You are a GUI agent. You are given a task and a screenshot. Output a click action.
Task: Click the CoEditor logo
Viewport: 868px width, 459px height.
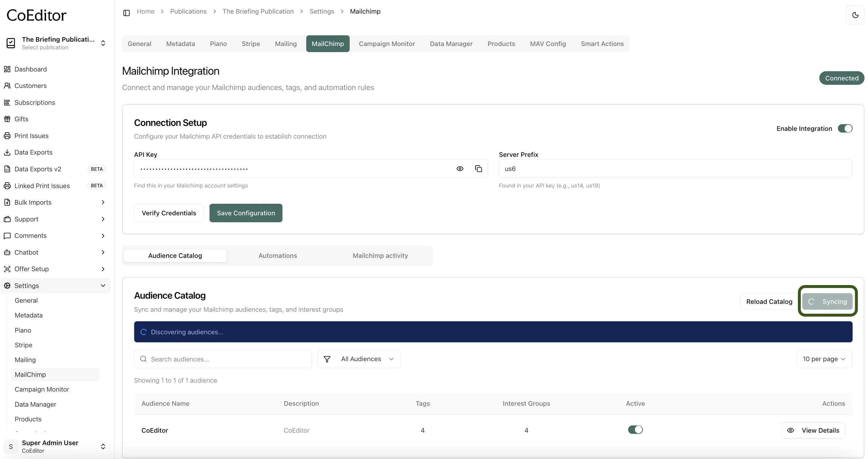click(37, 15)
